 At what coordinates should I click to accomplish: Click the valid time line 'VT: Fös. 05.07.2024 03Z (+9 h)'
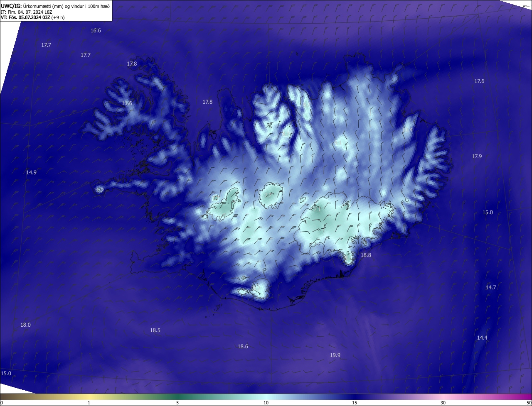pyautogui.click(x=32, y=17)
